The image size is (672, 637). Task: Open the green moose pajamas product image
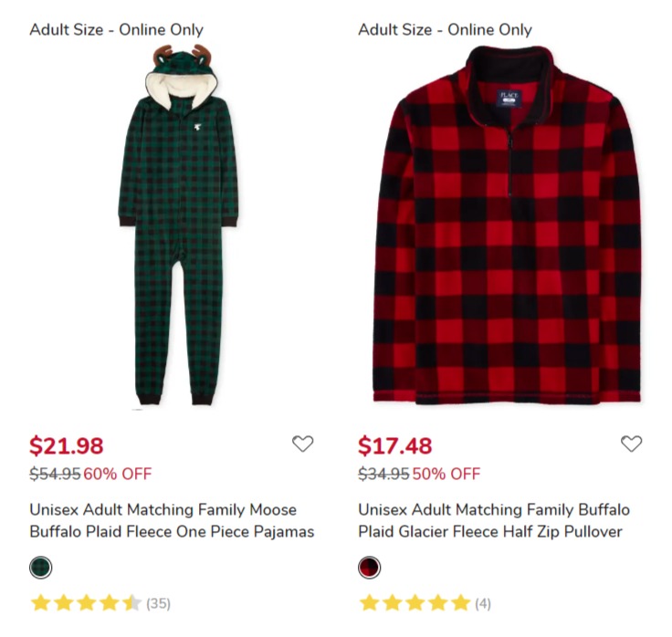click(178, 225)
